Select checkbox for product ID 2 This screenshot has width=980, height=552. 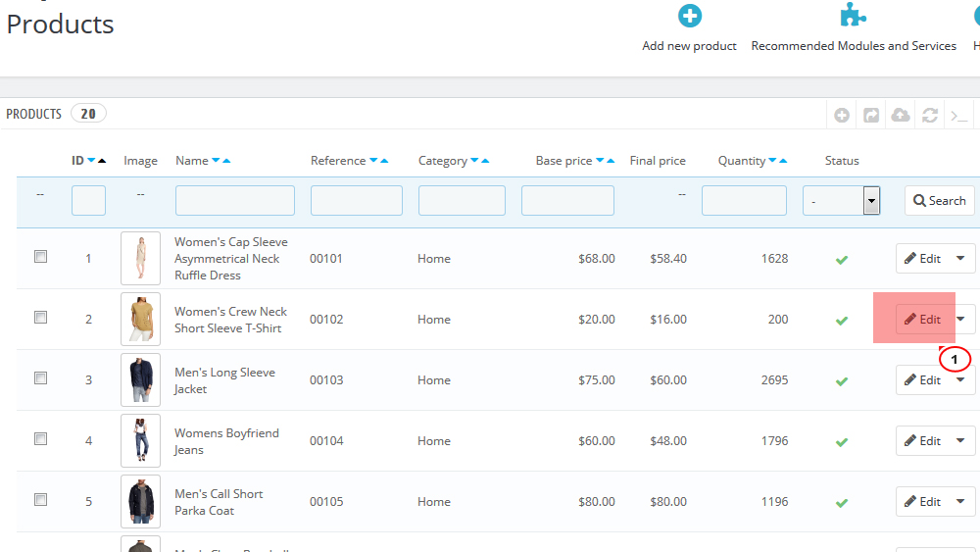[x=40, y=317]
